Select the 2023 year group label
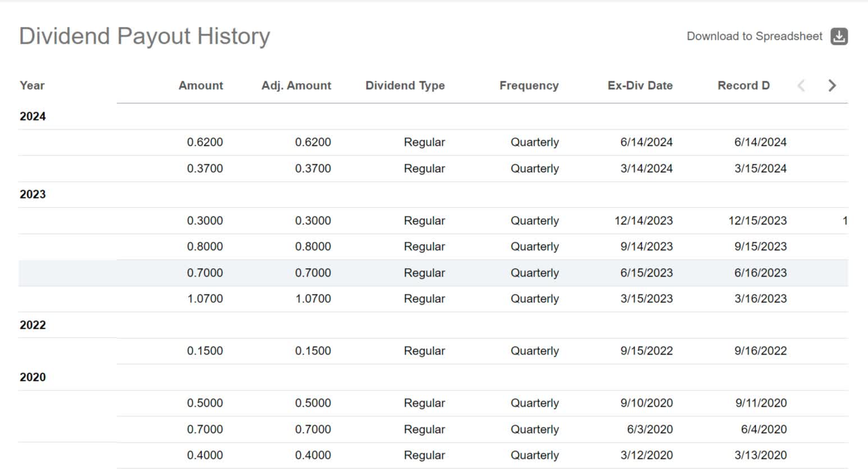Viewport: 868px width, 469px height. (x=33, y=194)
